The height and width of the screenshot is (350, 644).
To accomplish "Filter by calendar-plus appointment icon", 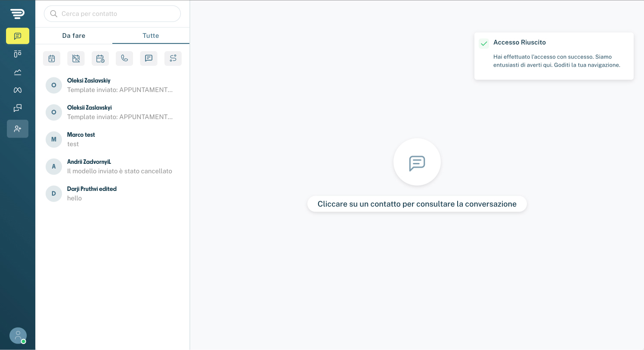I will (x=52, y=58).
